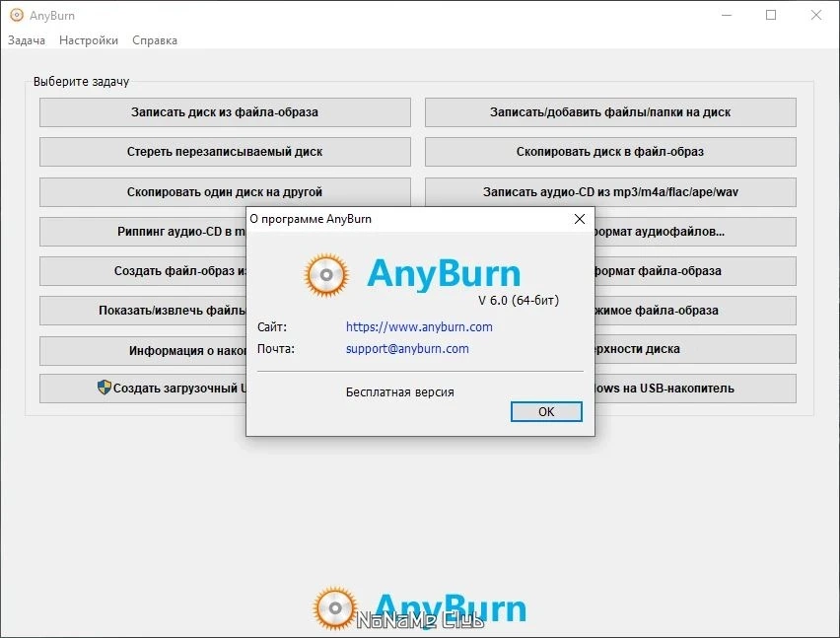Click the V 6.0 (64-бит) version text

[x=518, y=301]
